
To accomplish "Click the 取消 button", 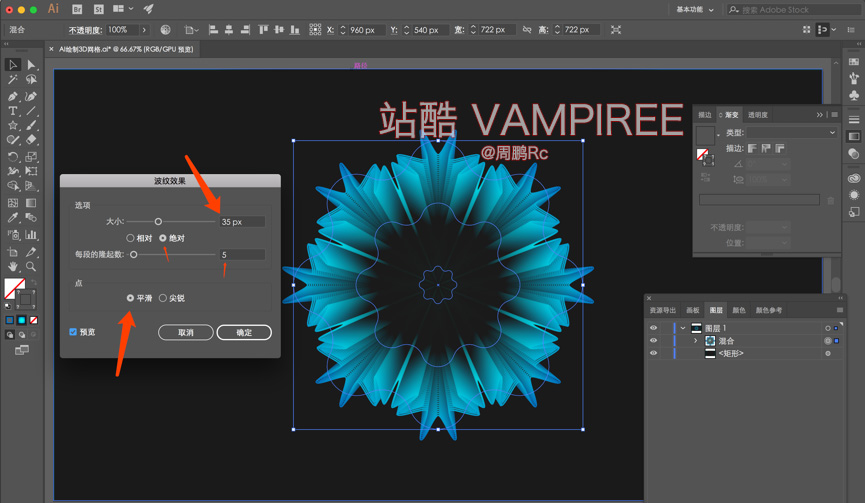I will 185,333.
